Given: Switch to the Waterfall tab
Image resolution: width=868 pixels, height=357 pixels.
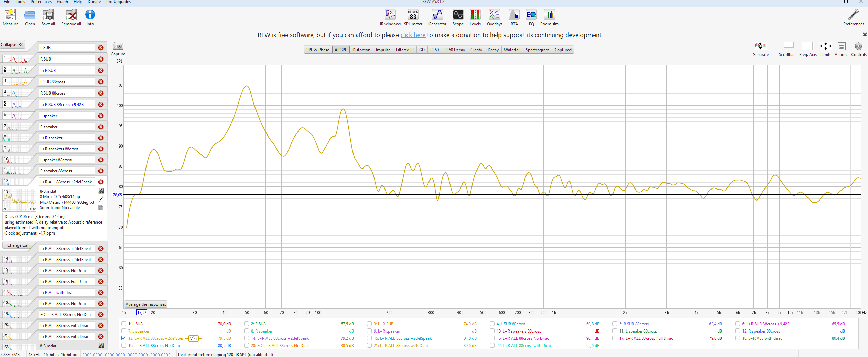Looking at the screenshot, I should pos(512,50).
